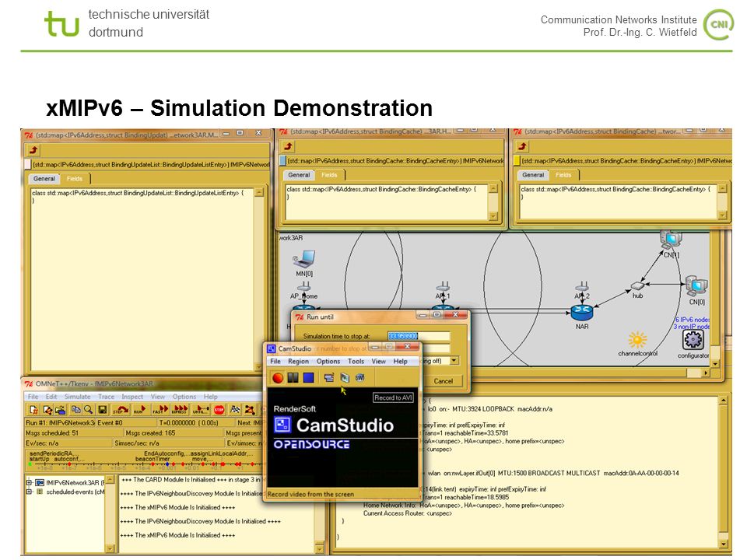This screenshot has width=747, height=560.
Task: Select the hub node in network view
Action: coord(637,285)
